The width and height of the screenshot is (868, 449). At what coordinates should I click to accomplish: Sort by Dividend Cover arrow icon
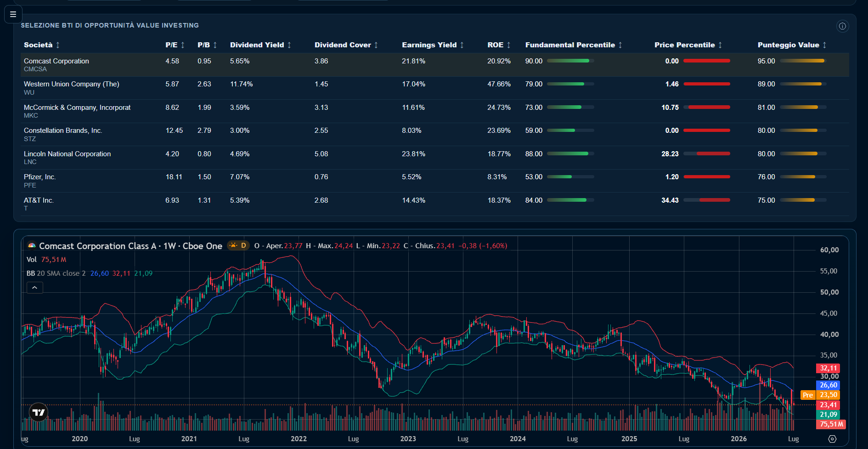(x=376, y=45)
